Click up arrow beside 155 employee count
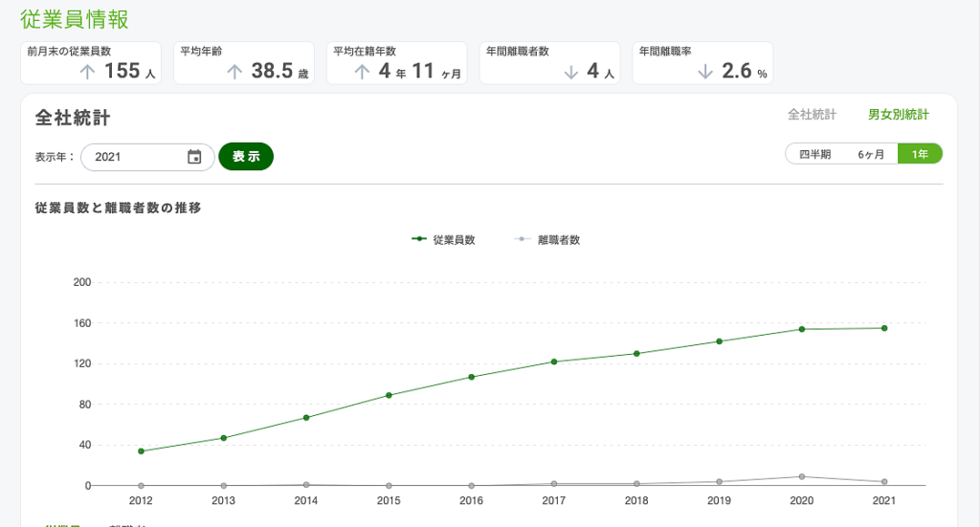Viewport: 980px width, 527px height. pos(87,72)
